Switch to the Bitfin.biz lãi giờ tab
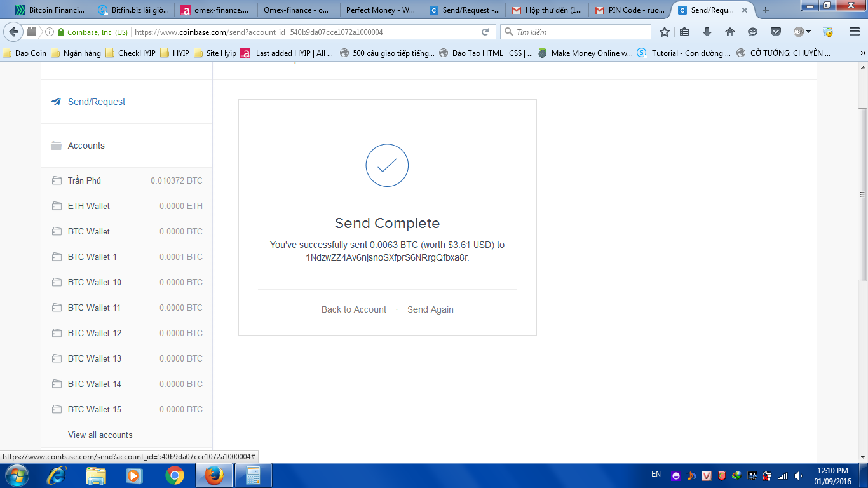 [132, 10]
